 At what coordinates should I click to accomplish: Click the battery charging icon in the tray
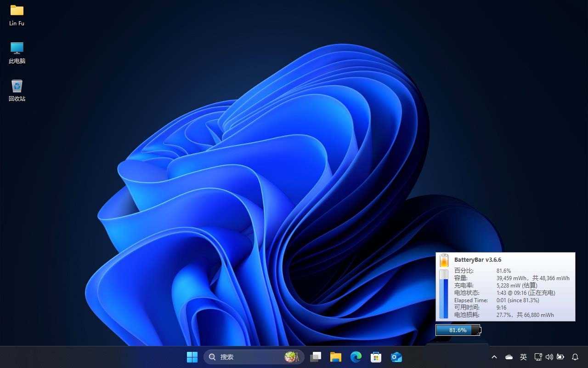click(x=561, y=356)
